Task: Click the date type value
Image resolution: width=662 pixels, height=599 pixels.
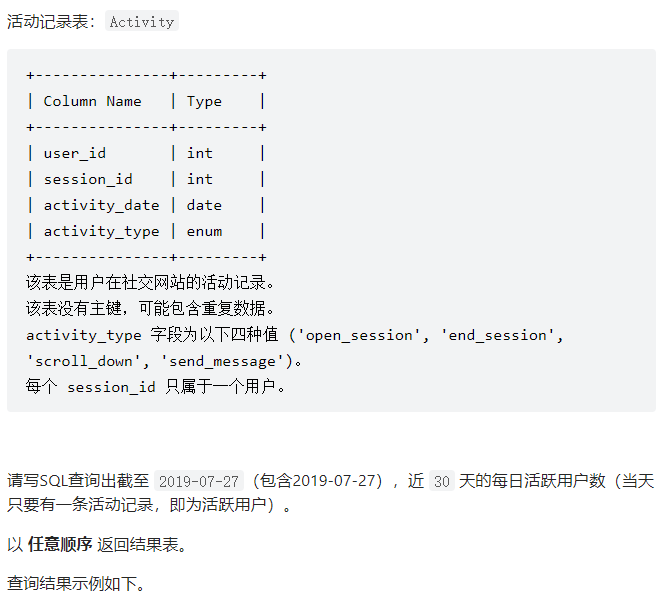Action: 204,206
